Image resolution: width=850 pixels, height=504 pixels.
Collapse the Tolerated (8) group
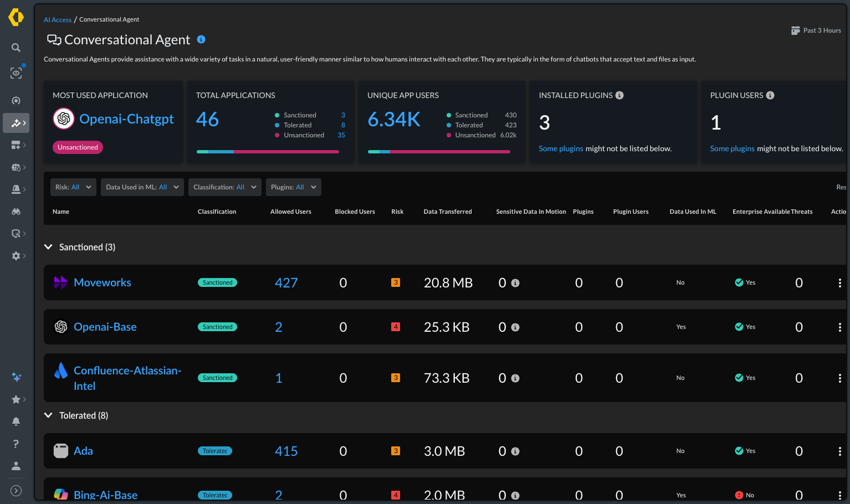(x=48, y=415)
